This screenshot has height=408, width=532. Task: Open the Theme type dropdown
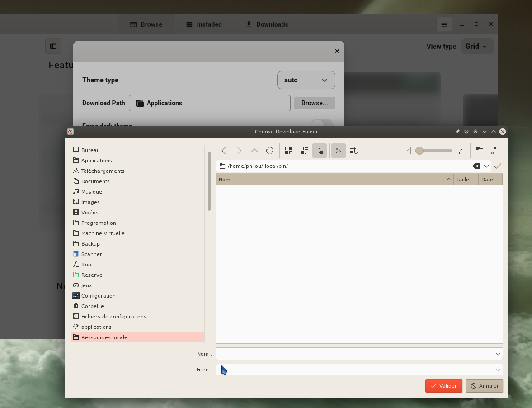pos(306,80)
